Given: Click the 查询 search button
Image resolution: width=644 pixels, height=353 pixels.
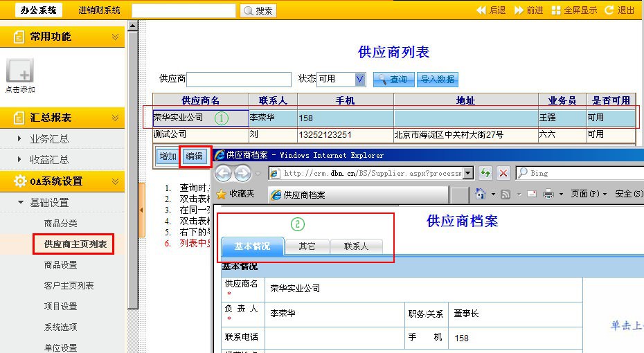Looking at the screenshot, I should click(x=393, y=80).
